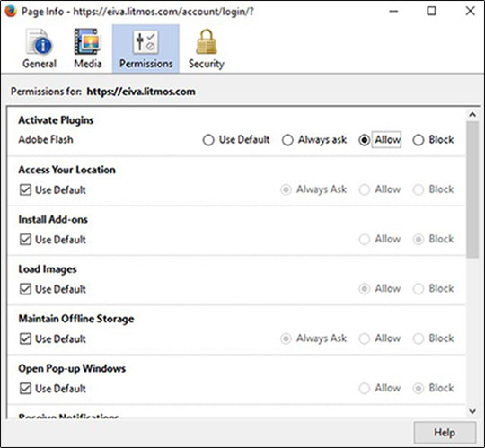
Task: Select the Permissions tab
Action: [x=145, y=48]
